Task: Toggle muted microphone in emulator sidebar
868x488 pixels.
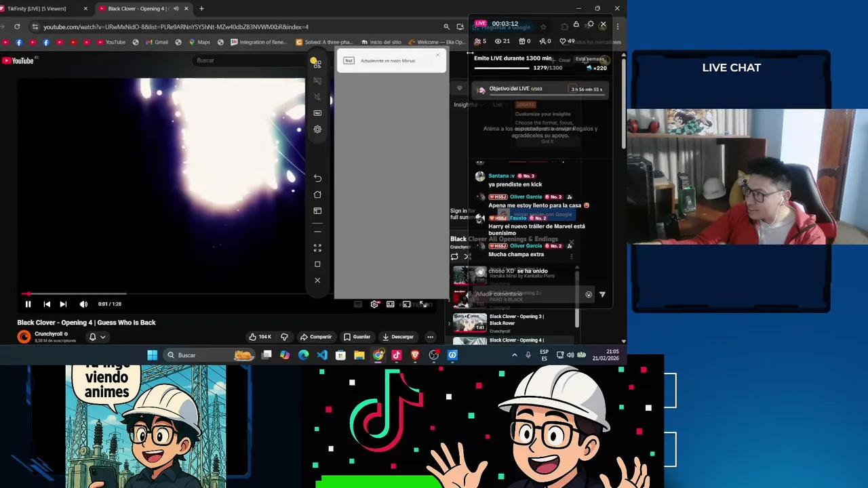Action: point(317,97)
